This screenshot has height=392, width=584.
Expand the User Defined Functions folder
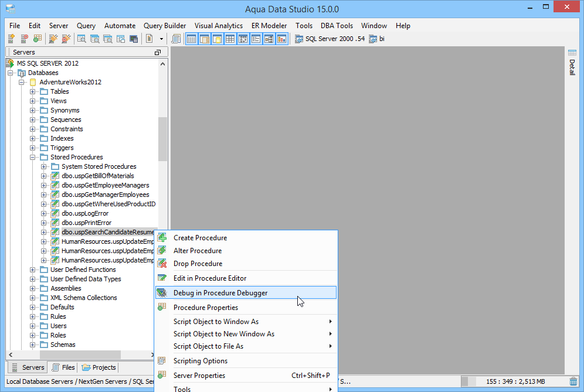click(33, 270)
